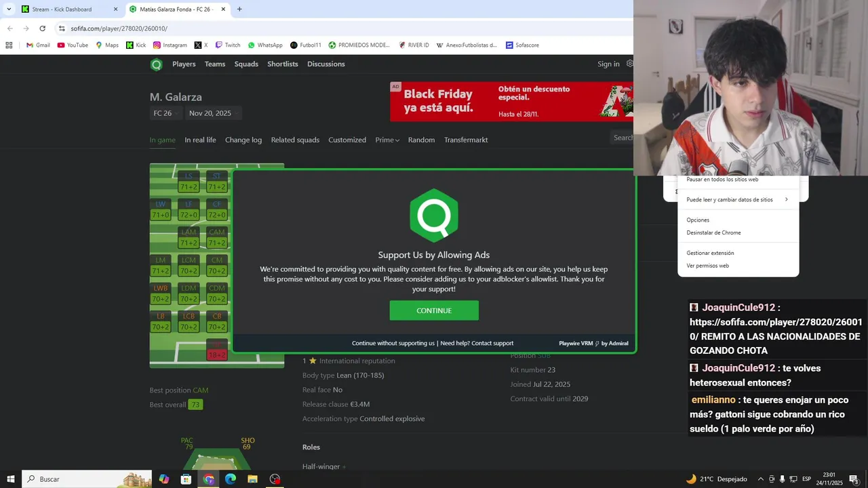Open the Shortlists nav menu
The width and height of the screenshot is (868, 488).
[x=283, y=64]
